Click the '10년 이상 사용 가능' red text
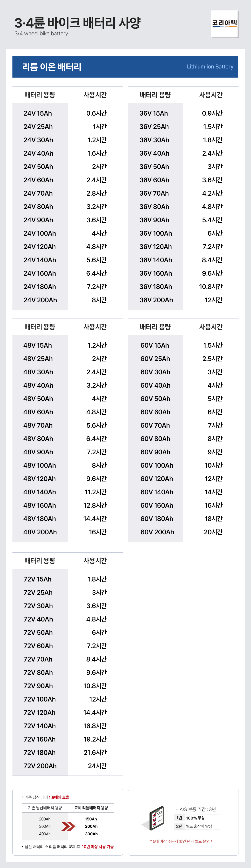The height and width of the screenshot is (868, 251). pyautogui.click(x=98, y=846)
